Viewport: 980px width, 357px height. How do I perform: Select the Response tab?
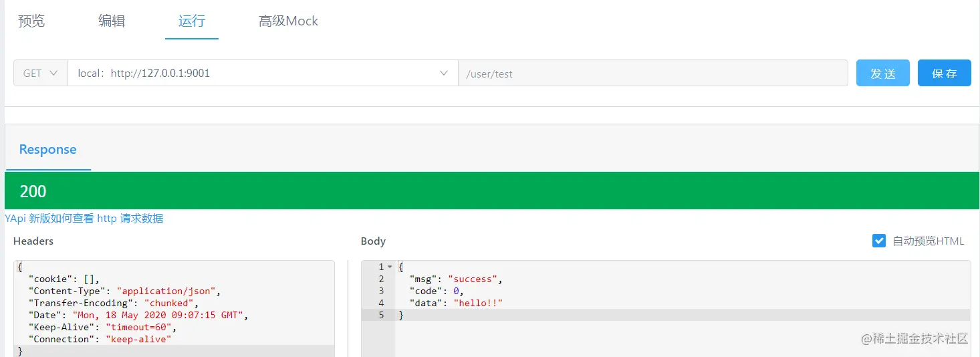(48, 149)
